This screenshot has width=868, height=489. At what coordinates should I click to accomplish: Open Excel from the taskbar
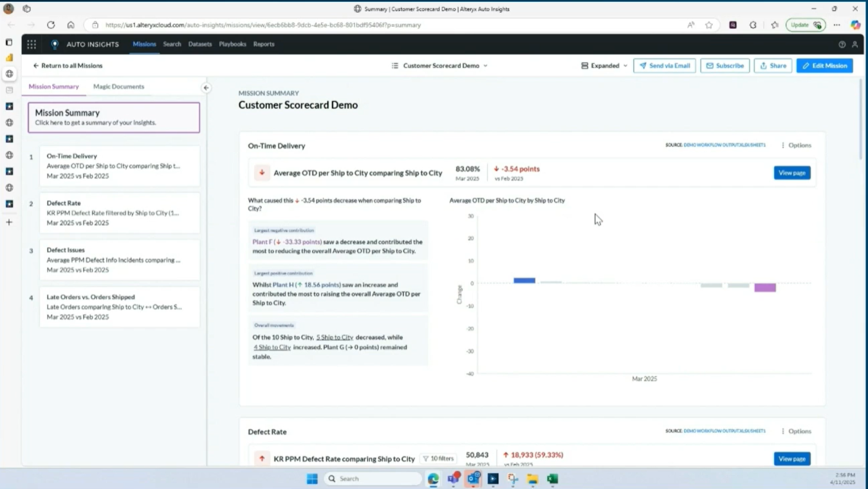552,479
